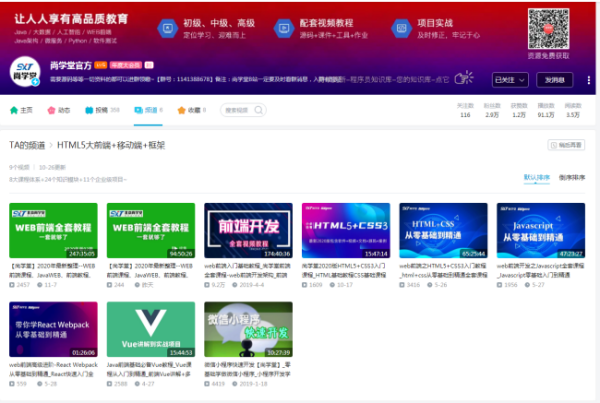Viewport: 600px width, 403px height.
Task: Open the three-dot more options menu
Action: point(589,80)
